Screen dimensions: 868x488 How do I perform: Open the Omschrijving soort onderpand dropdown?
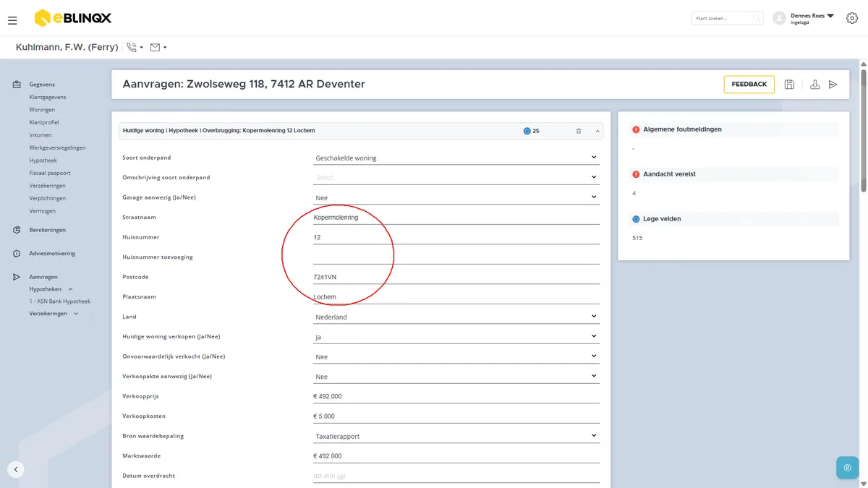(456, 177)
